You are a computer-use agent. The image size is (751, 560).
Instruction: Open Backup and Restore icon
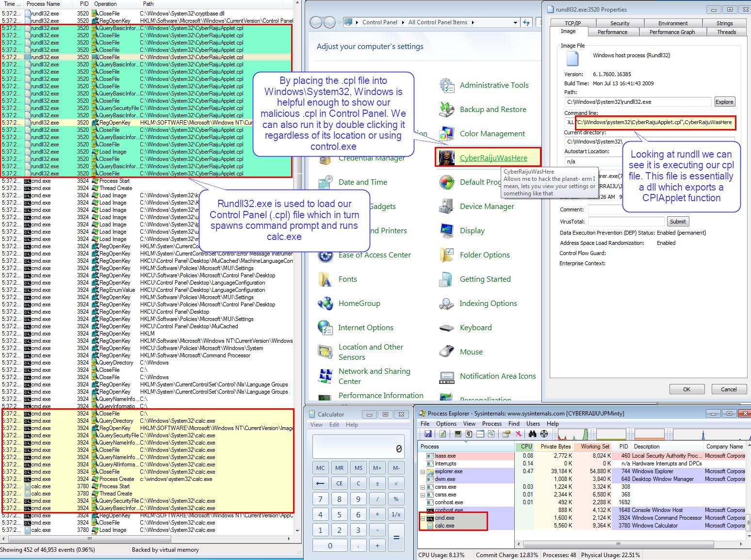point(446,110)
